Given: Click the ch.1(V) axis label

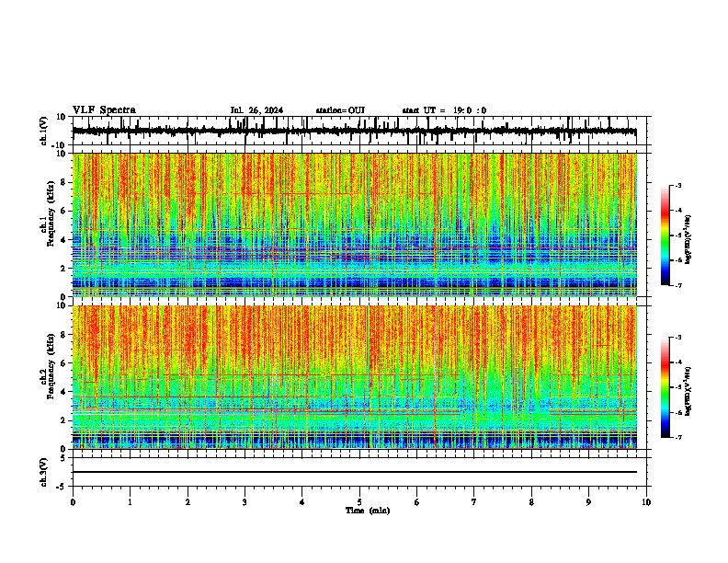Looking at the screenshot, I should 44,131.
